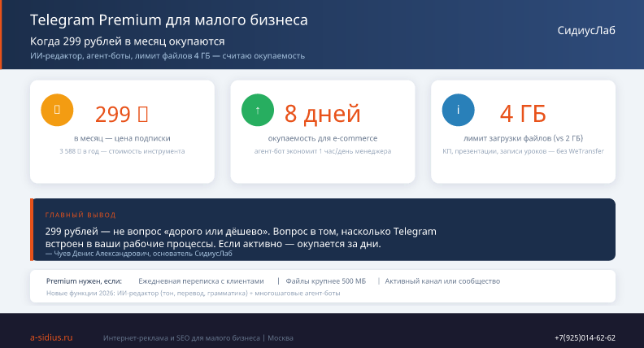Click the orange ruble circle icon
The width and height of the screenshot is (644, 348).
coord(57,110)
